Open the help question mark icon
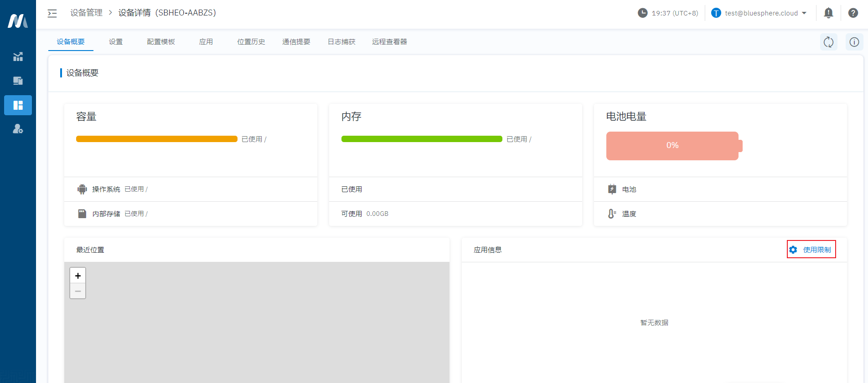The height and width of the screenshot is (383, 868). [853, 13]
